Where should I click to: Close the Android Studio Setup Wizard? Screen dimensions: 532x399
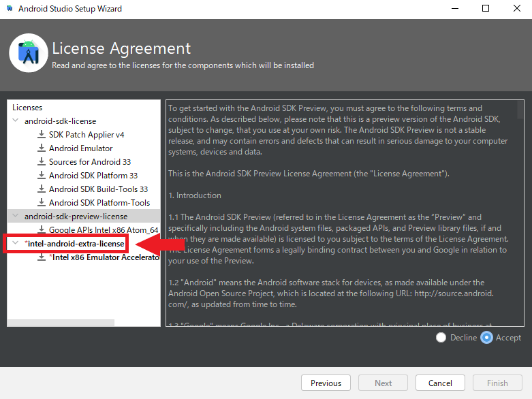517,8
